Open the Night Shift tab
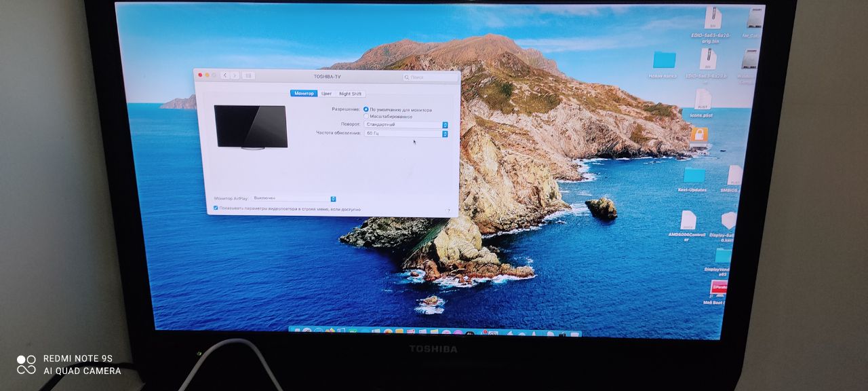 click(x=351, y=94)
